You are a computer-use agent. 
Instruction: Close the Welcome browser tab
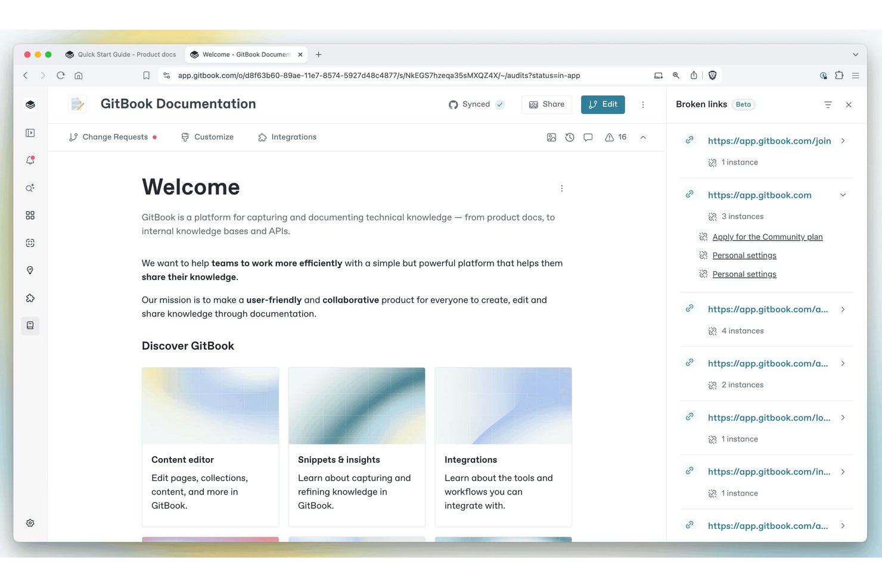[x=300, y=54]
